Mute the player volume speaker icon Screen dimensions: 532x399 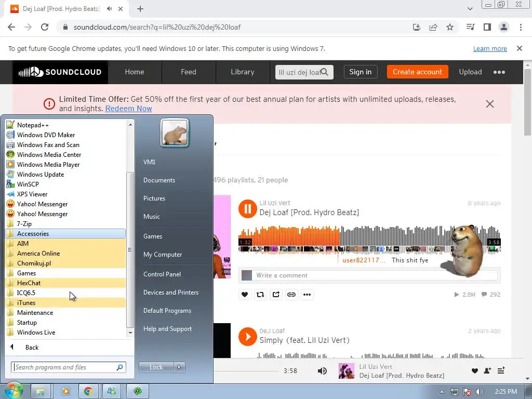pyautogui.click(x=322, y=371)
